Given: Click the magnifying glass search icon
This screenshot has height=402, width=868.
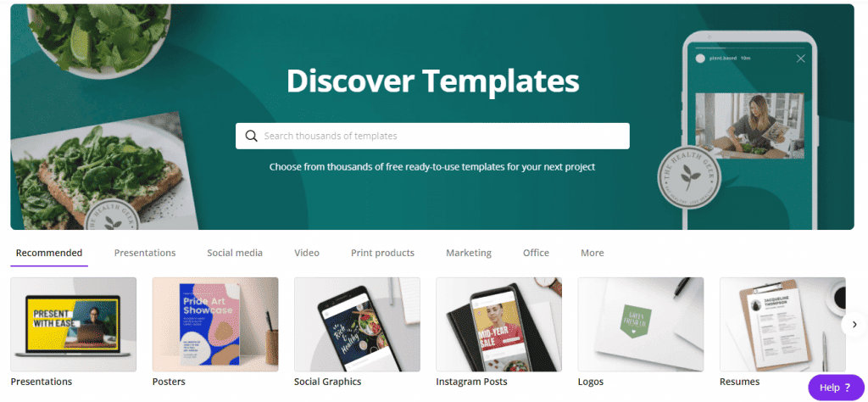Looking at the screenshot, I should point(251,137).
